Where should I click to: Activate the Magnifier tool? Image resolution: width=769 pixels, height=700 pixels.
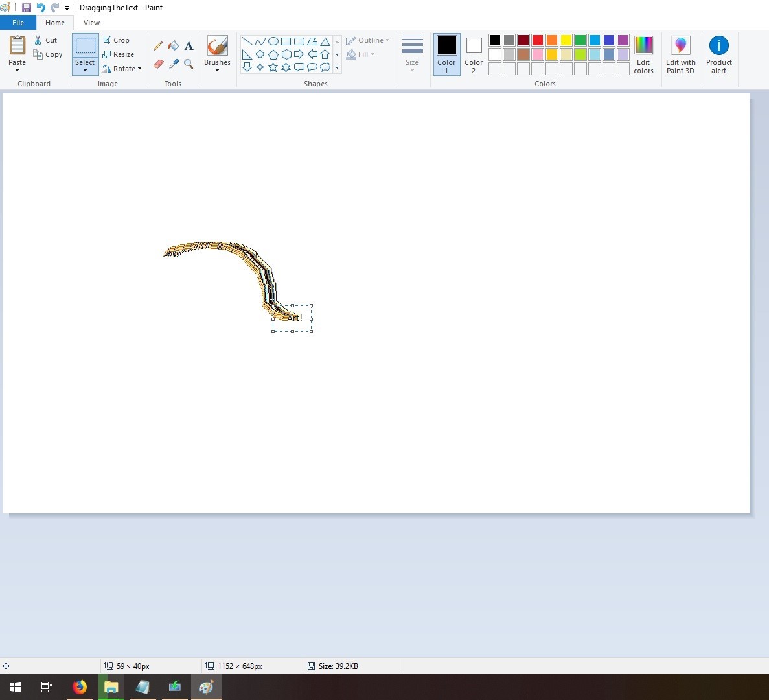(x=189, y=64)
